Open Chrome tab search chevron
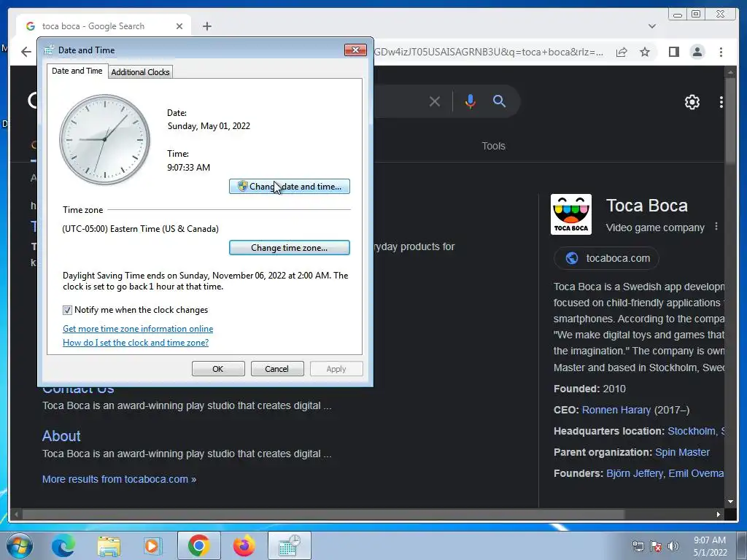The image size is (747, 560). click(x=652, y=26)
